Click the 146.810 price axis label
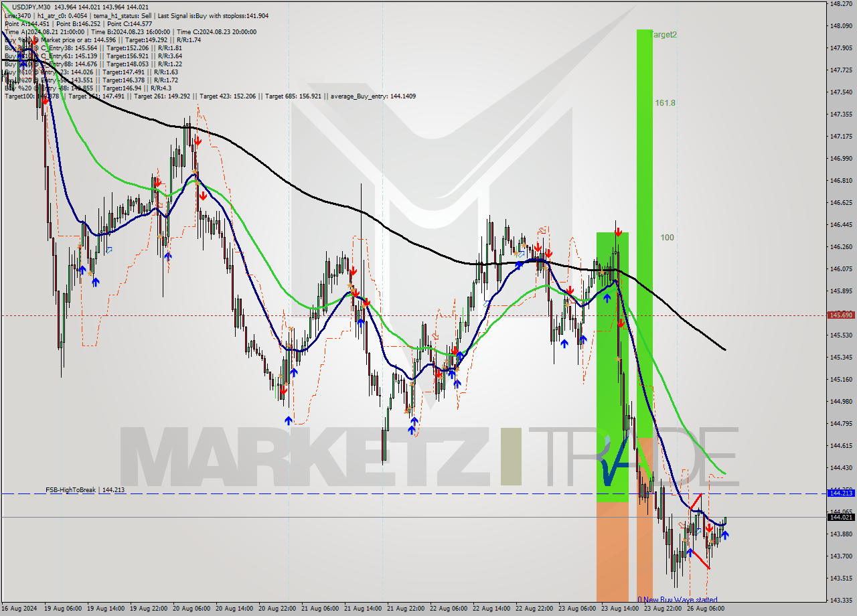This screenshot has width=857, height=616. tap(840, 180)
